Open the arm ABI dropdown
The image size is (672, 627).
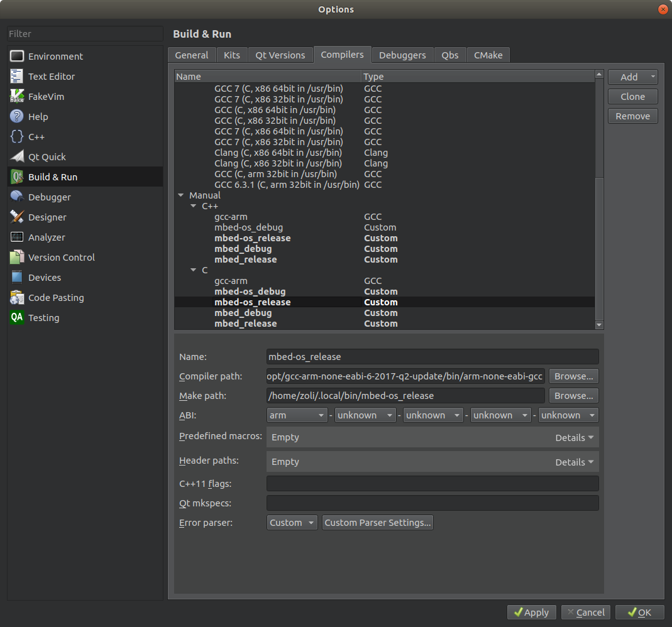pos(296,415)
